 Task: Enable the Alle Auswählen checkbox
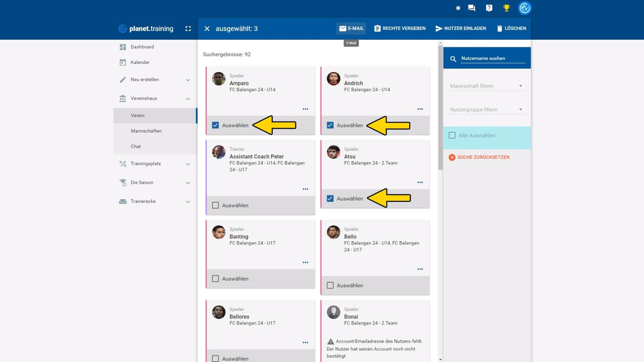[452, 135]
